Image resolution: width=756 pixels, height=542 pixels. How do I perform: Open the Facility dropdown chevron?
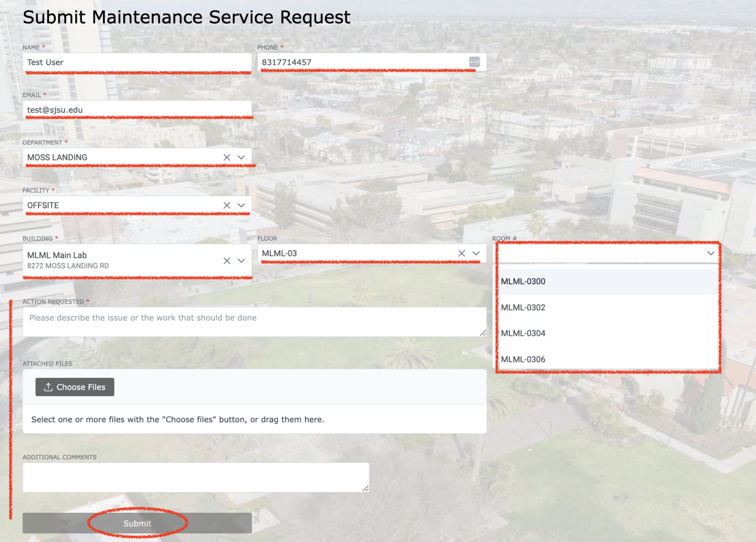click(241, 206)
